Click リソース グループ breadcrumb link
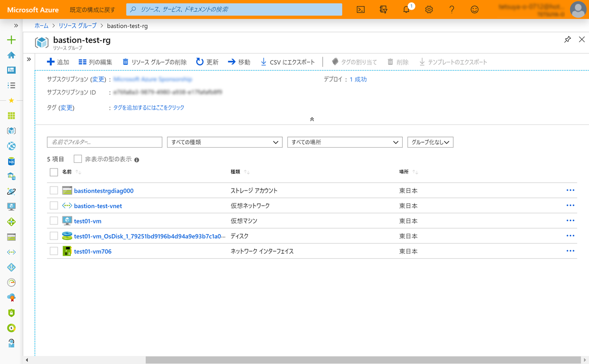 tap(77, 25)
